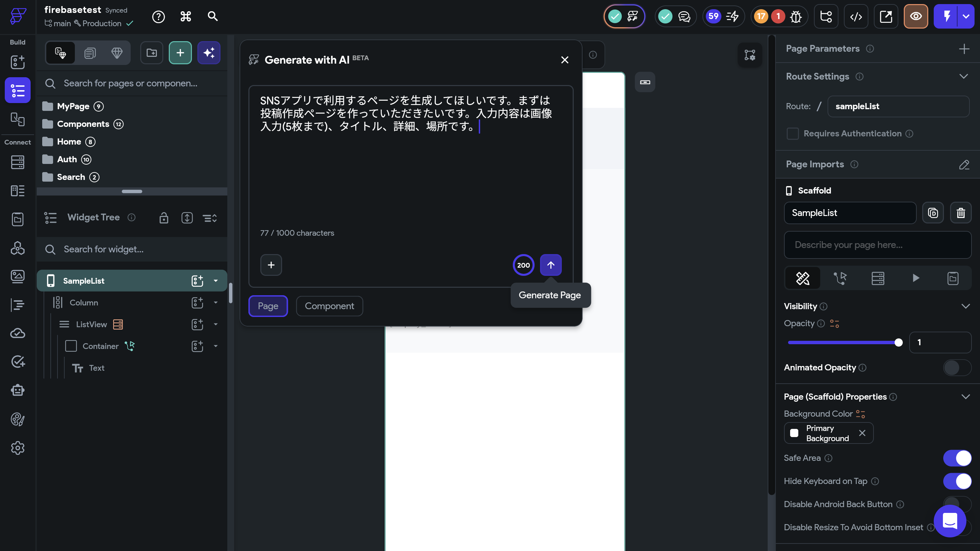Disable the Safe Area toggle

958,458
